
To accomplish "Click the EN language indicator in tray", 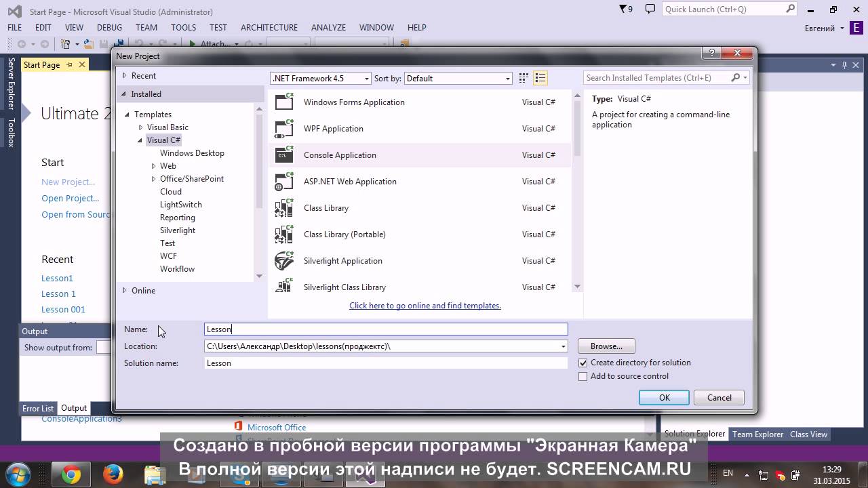I will coord(728,473).
